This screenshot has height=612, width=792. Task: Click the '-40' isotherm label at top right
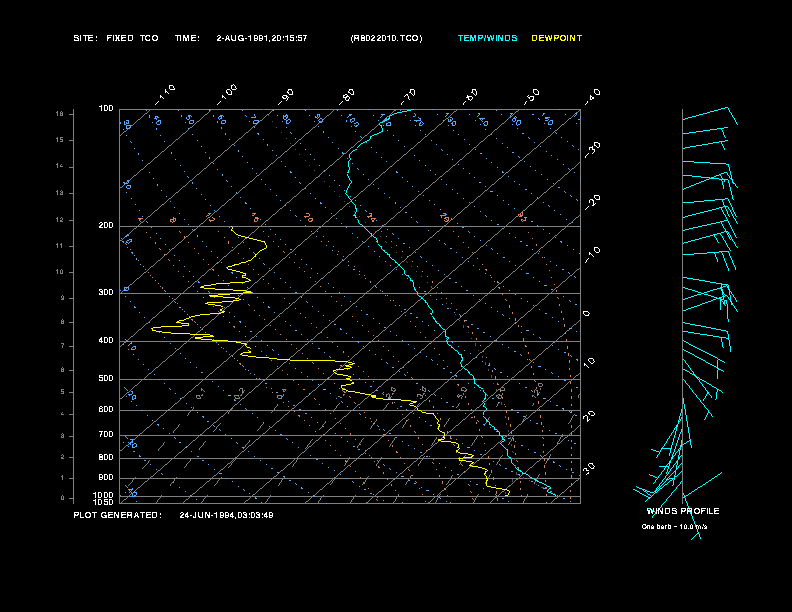(593, 97)
